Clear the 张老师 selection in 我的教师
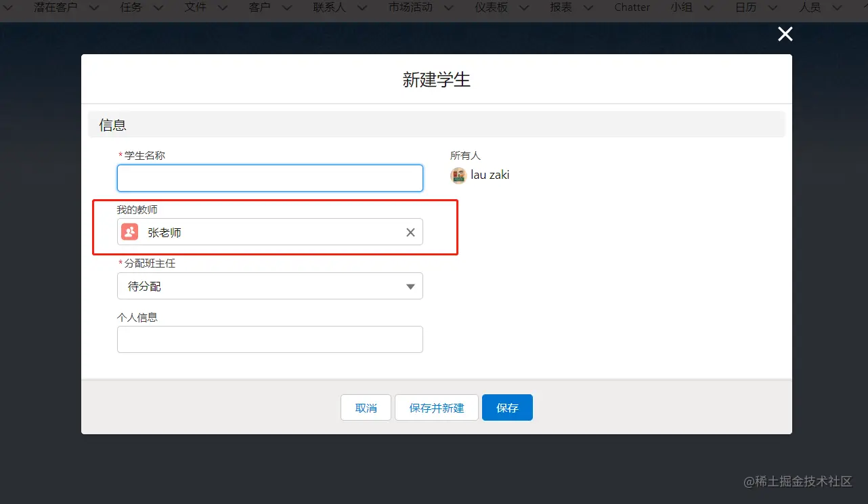Screen dimensions: 868x504 [410, 232]
